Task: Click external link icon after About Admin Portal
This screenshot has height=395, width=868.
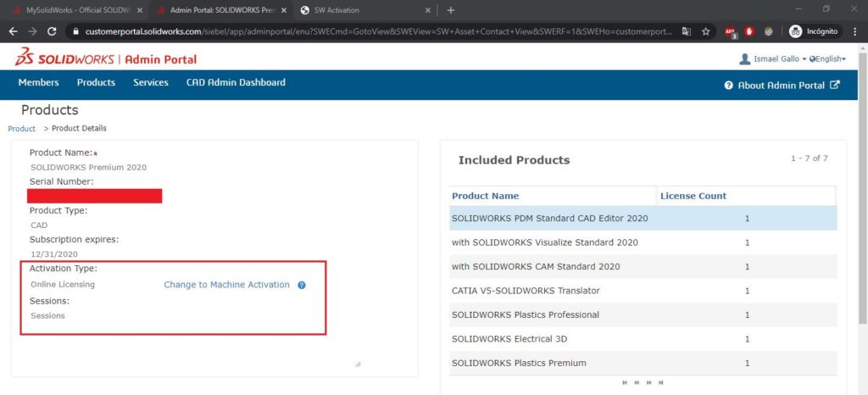Action: pyautogui.click(x=835, y=86)
